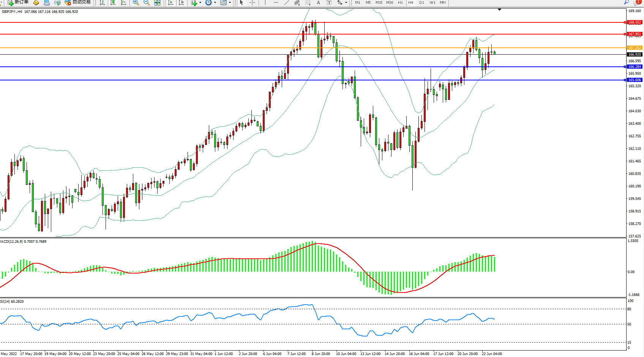Click the tile windows icon
Screen dimensions: 644x357
point(157,3)
